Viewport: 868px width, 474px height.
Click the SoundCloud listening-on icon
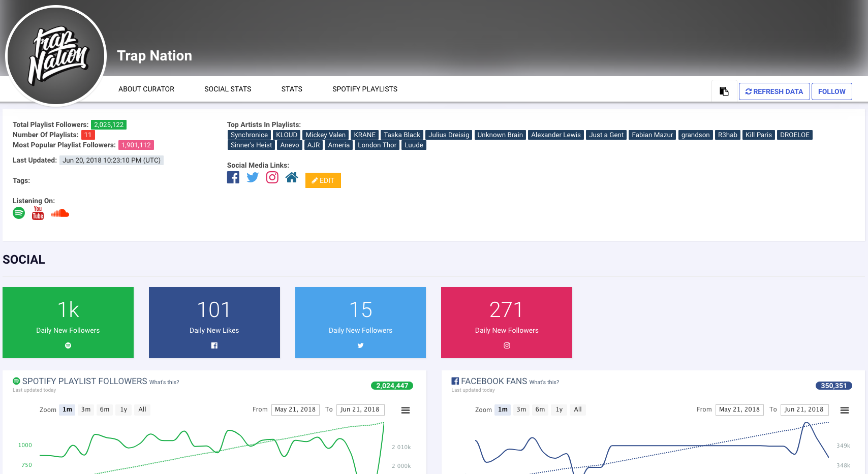coord(60,213)
